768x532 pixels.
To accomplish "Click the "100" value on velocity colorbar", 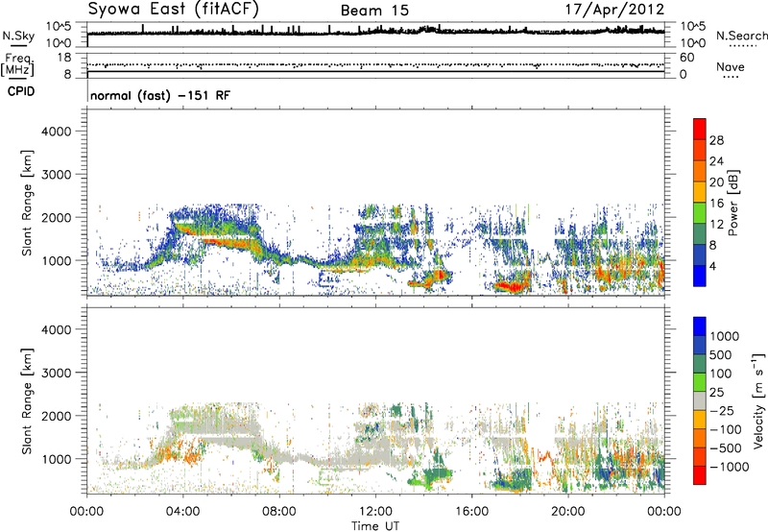I will pos(721,374).
